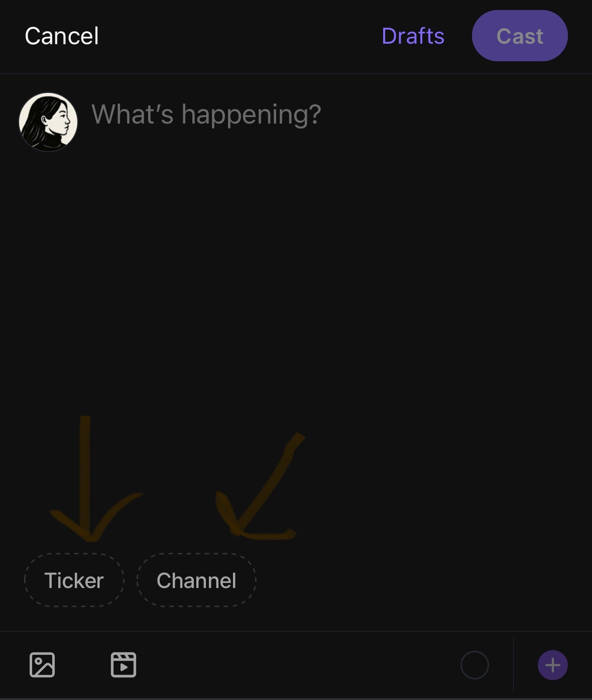Viewport: 592px width, 700px height.
Task: Open the profile avatar portrait
Action: click(x=48, y=122)
